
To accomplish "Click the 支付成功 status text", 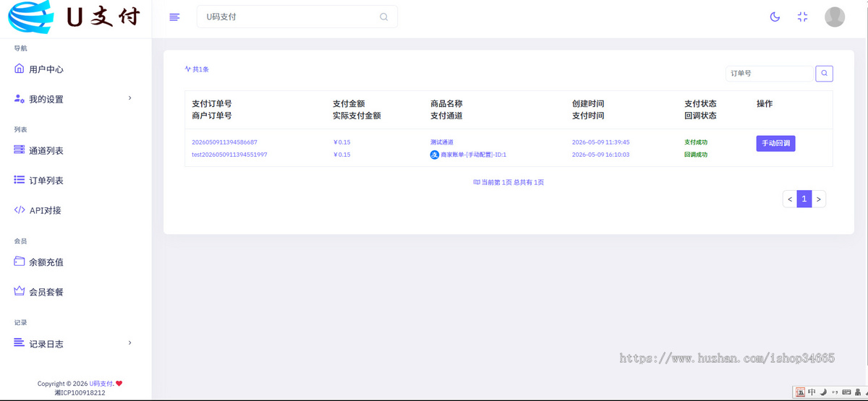I will tap(696, 142).
